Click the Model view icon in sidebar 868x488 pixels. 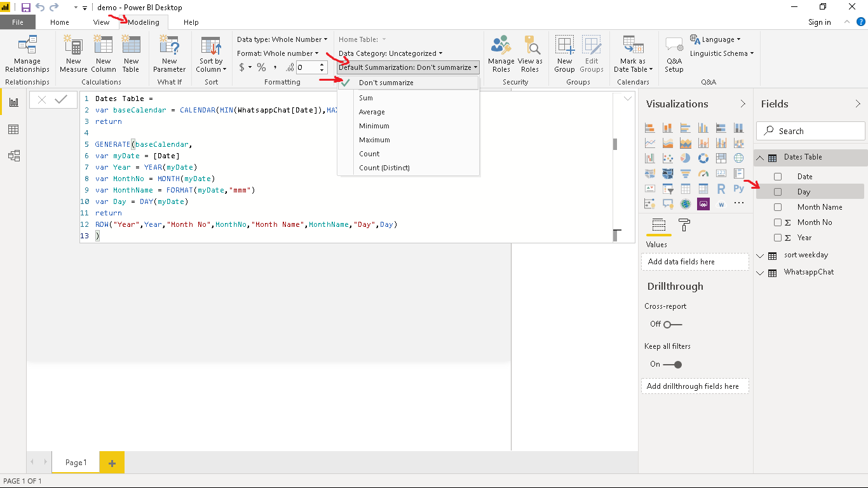pos(13,156)
